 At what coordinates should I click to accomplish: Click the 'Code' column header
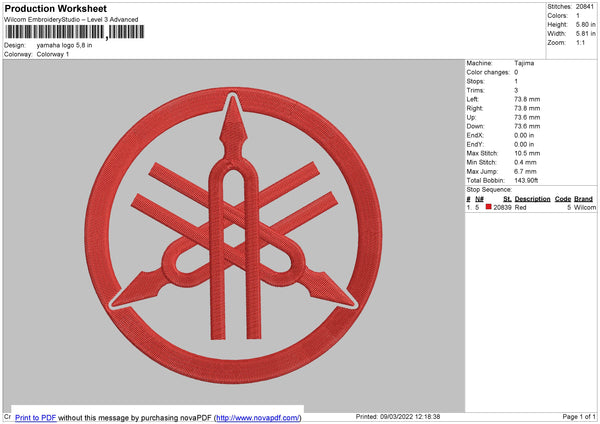563,199
